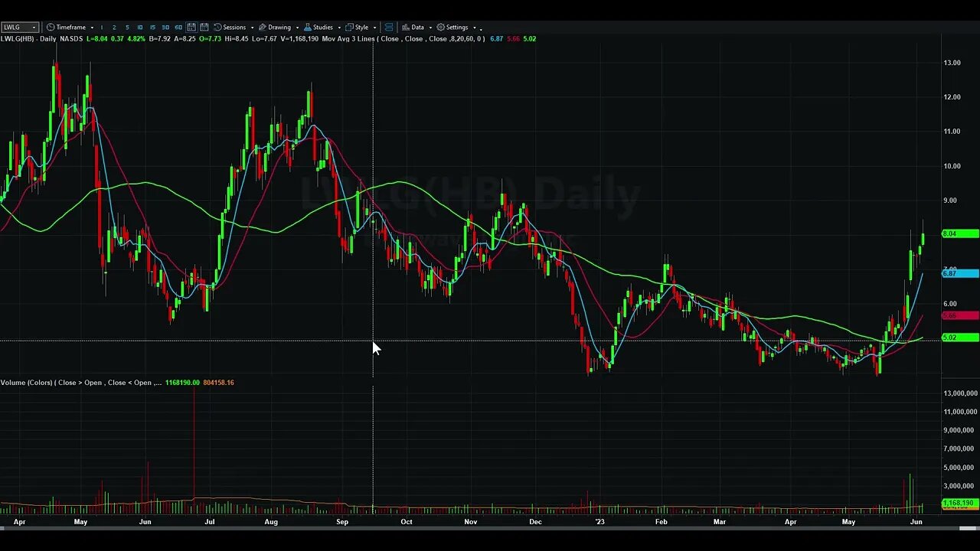Click the Jun label at right of time axis

pyautogui.click(x=916, y=522)
